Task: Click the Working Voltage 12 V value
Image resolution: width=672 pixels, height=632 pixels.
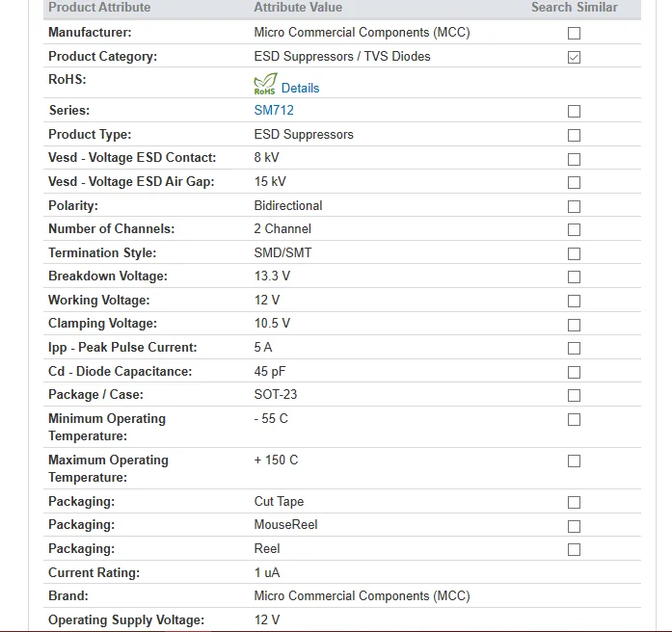Action: pos(267,300)
